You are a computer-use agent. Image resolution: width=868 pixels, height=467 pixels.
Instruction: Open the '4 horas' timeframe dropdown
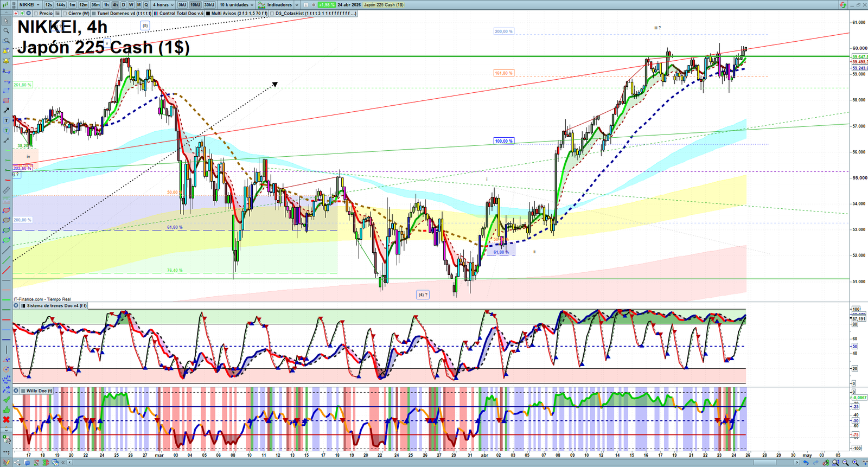[x=163, y=5]
